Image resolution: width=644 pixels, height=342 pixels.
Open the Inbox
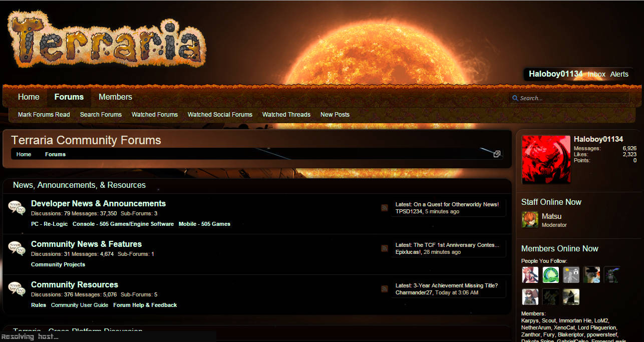click(x=596, y=74)
